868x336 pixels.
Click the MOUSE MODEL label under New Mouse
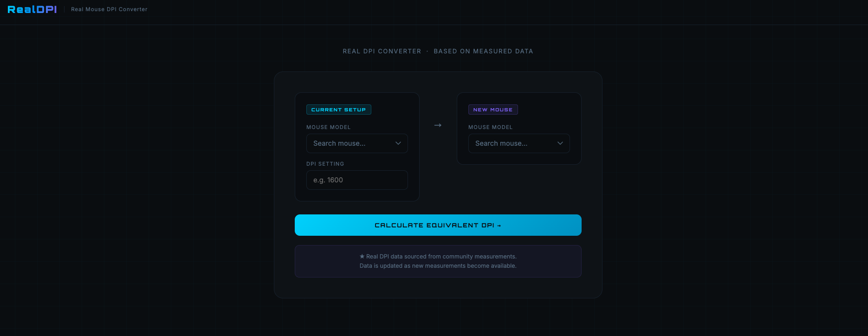pos(490,127)
